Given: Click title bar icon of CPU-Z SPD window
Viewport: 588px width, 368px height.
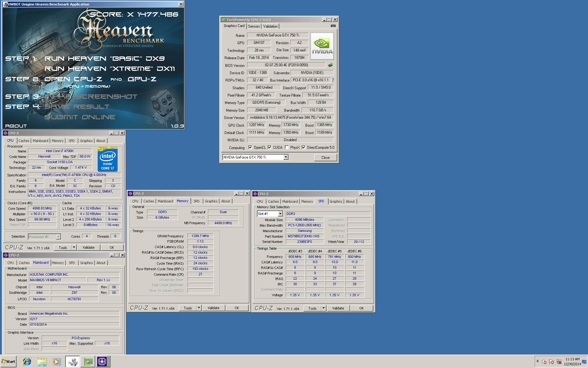Looking at the screenshot, I should 255,194.
